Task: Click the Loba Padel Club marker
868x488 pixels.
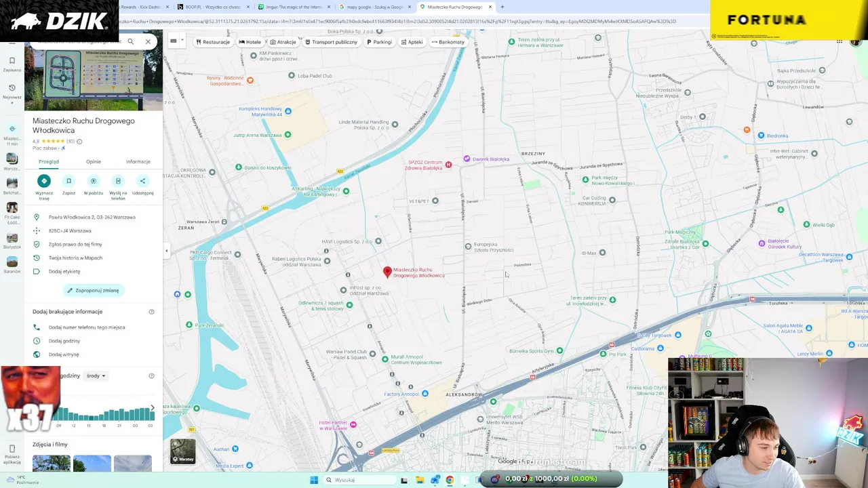Action: click(292, 76)
